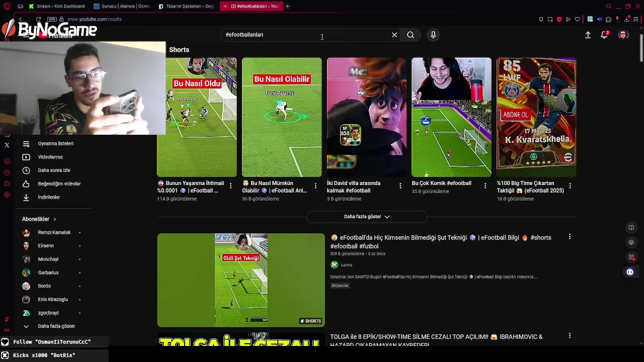This screenshot has height=362, width=644.
Task: Expand Abonelikler section chevron
Action: coord(54,219)
